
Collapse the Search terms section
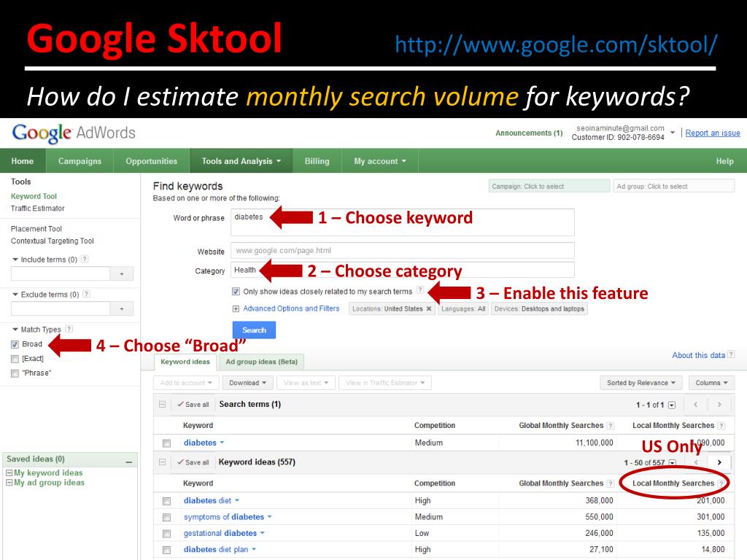(x=163, y=404)
